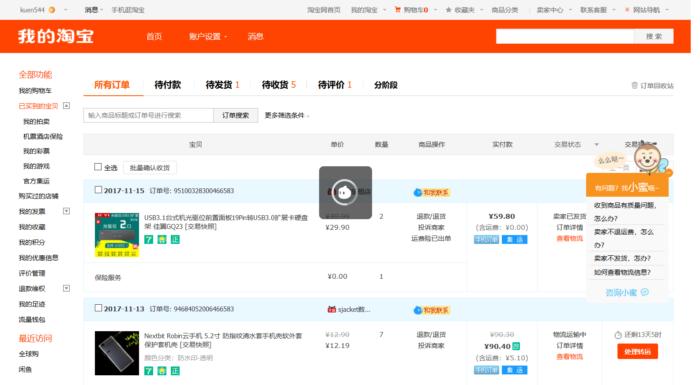Screen dimensions: 700x385
Task: Check the 2017-11-13 order checkbox
Action: click(98, 308)
